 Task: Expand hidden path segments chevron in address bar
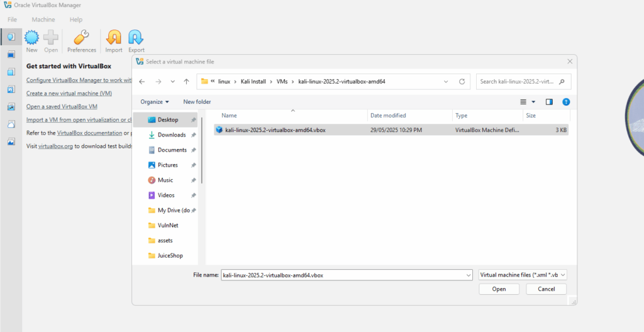coord(213,81)
